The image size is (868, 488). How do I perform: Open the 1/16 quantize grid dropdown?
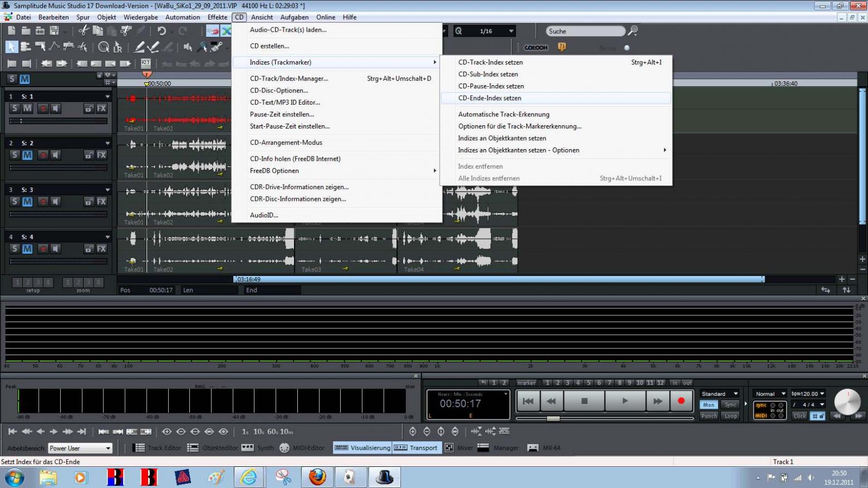(x=511, y=31)
